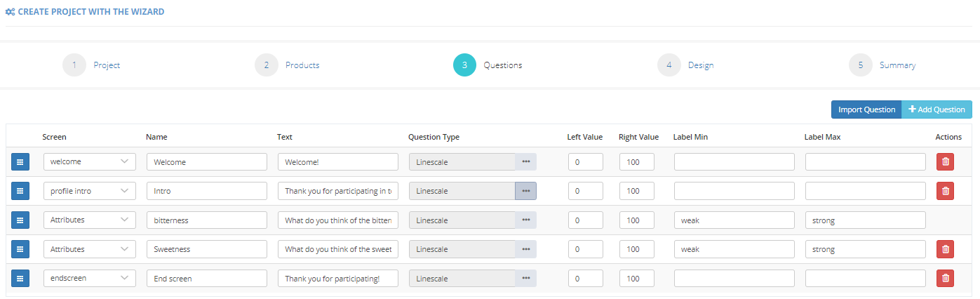Open the profile intro screen dropdown
Image resolution: width=980 pixels, height=299 pixels.
90,191
